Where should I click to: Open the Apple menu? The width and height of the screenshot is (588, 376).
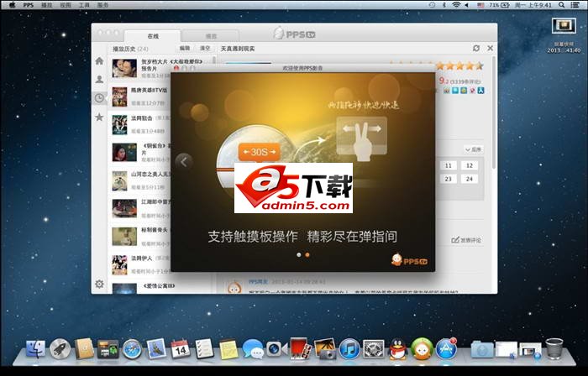[x=12, y=5]
